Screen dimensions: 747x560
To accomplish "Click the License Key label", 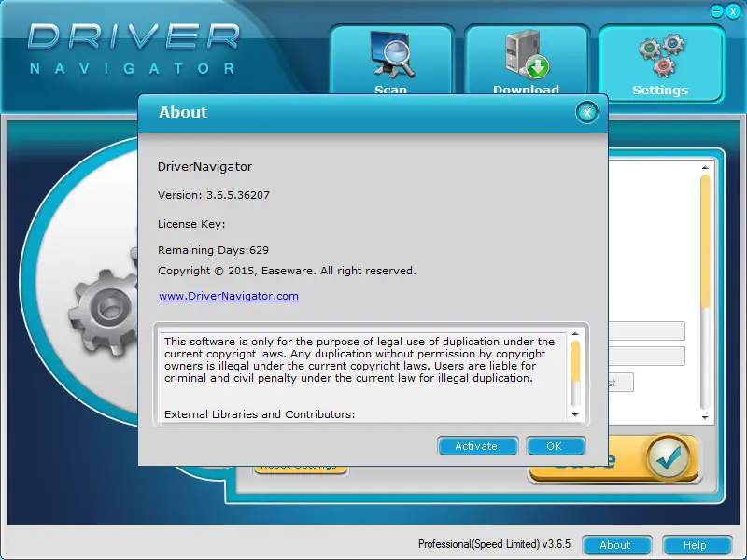I will coord(191,224).
